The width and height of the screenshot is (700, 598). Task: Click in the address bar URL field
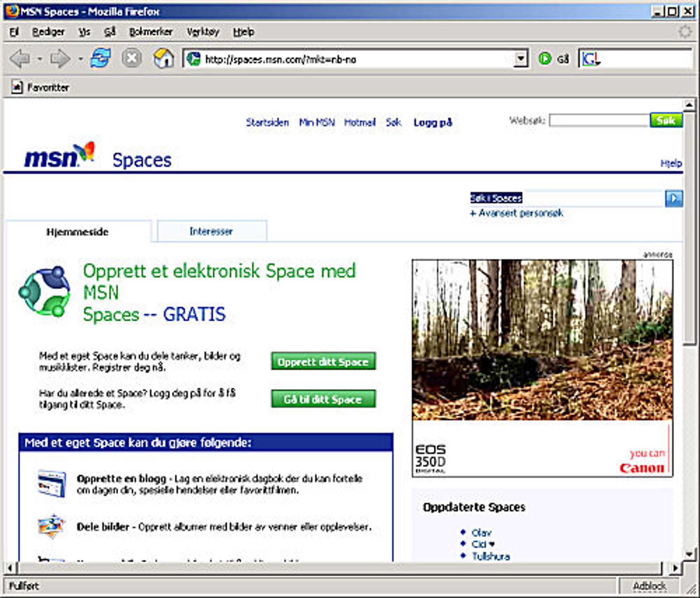tap(357, 59)
